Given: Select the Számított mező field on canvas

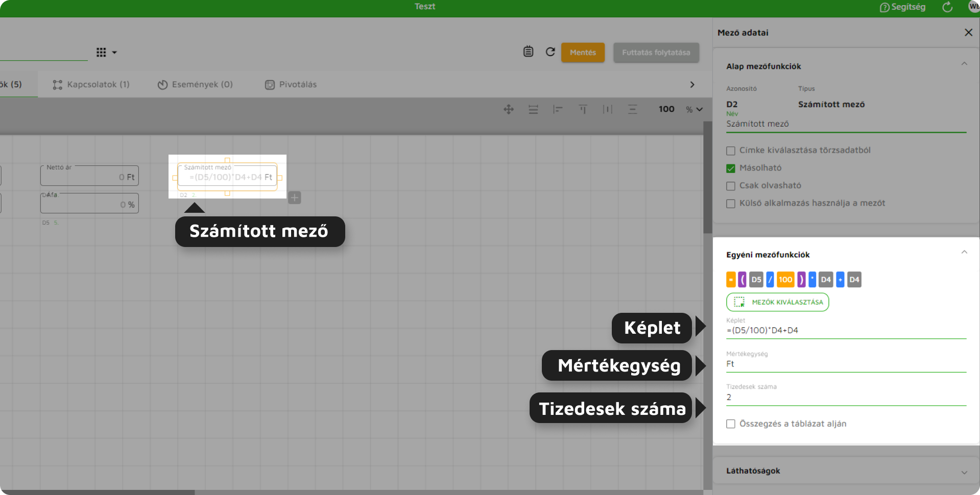Looking at the screenshot, I should [227, 177].
